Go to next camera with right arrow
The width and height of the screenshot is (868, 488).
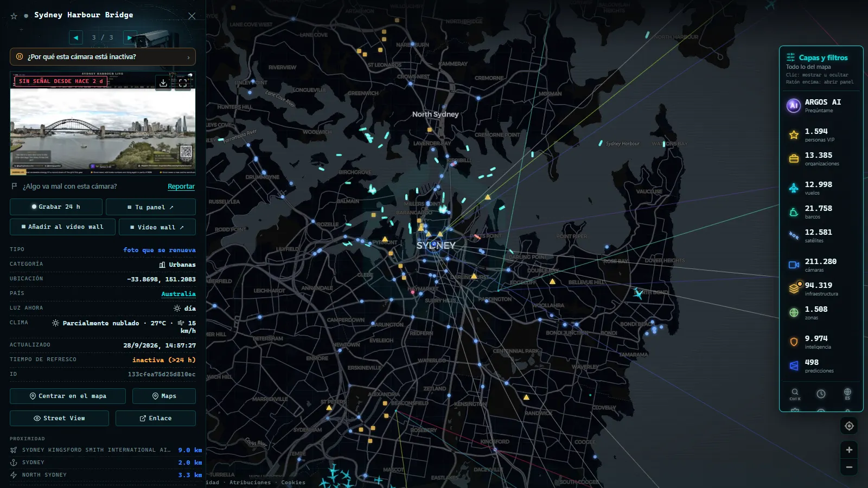click(x=129, y=37)
